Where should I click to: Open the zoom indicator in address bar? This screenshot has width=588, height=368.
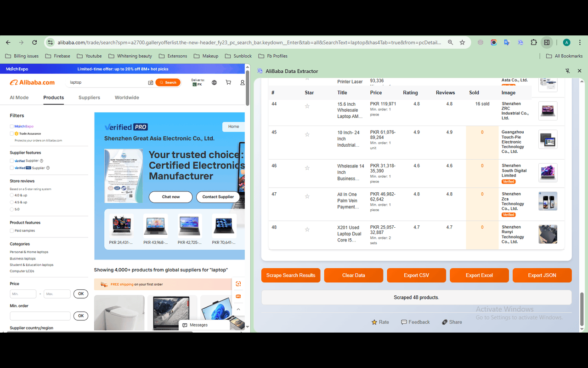click(450, 42)
